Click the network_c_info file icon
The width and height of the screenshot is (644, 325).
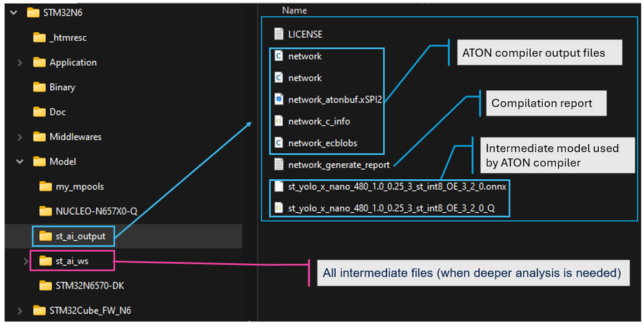pyautogui.click(x=279, y=121)
